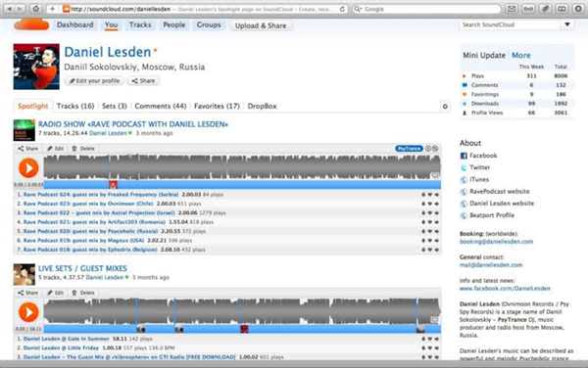Open the Favorites (17) tab
The image size is (588, 368).
point(217,107)
